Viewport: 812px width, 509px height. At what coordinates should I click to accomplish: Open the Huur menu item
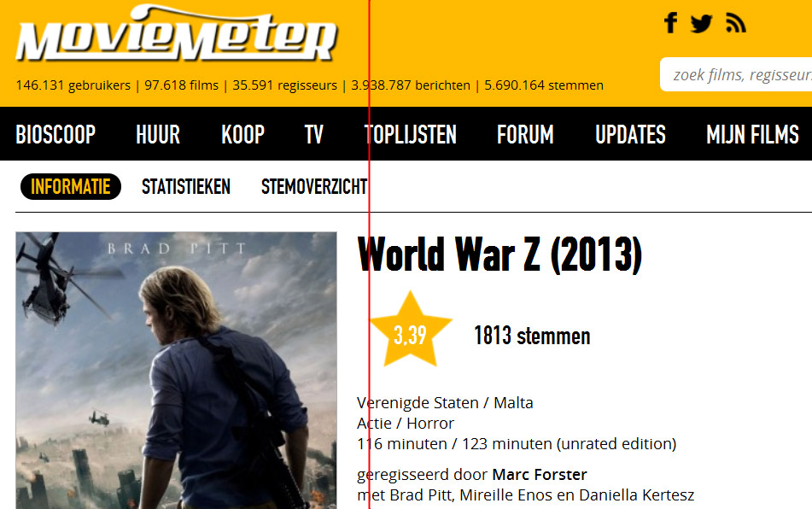(158, 135)
